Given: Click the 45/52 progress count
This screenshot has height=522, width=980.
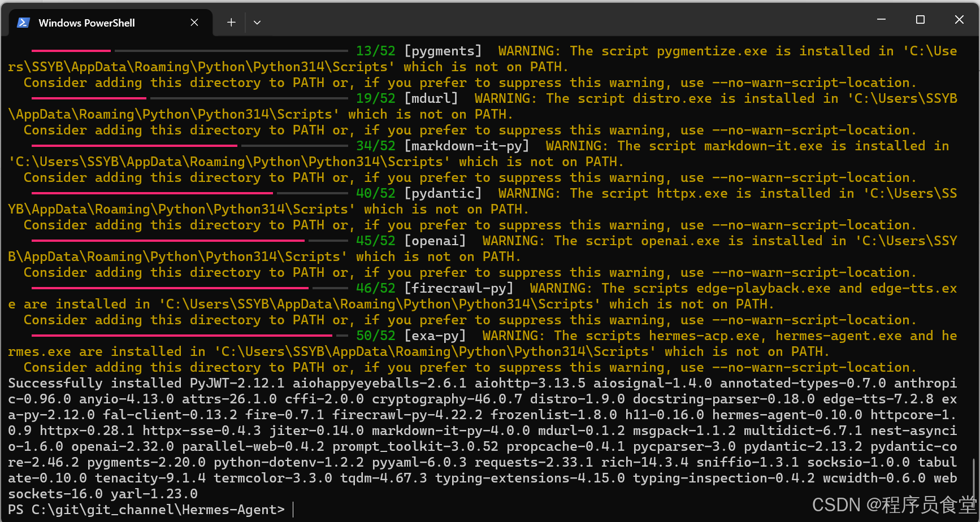Looking at the screenshot, I should (x=376, y=241).
